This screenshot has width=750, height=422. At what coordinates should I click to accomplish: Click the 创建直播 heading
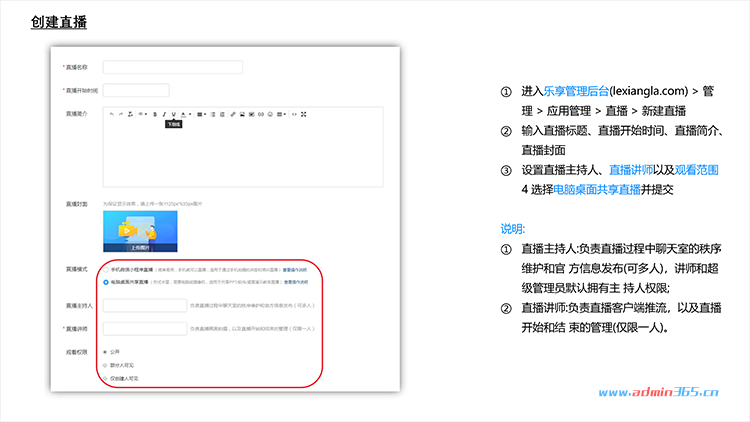click(59, 22)
